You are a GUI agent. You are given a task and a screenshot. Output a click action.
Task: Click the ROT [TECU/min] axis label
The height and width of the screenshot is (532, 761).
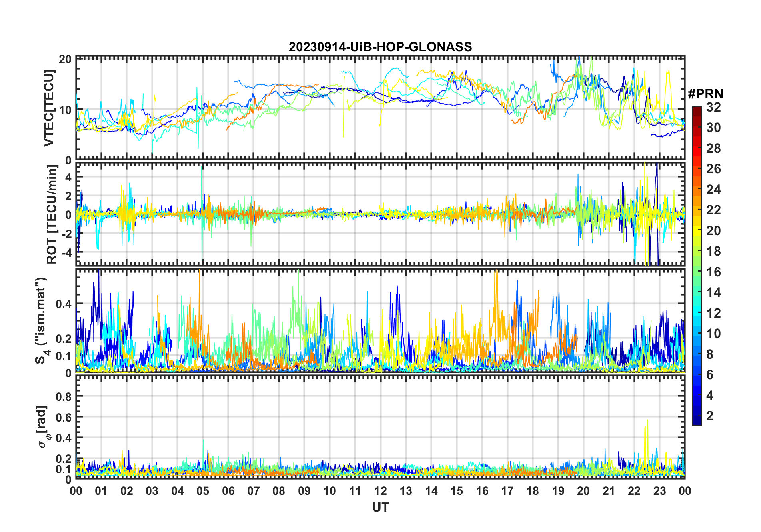(x=52, y=214)
